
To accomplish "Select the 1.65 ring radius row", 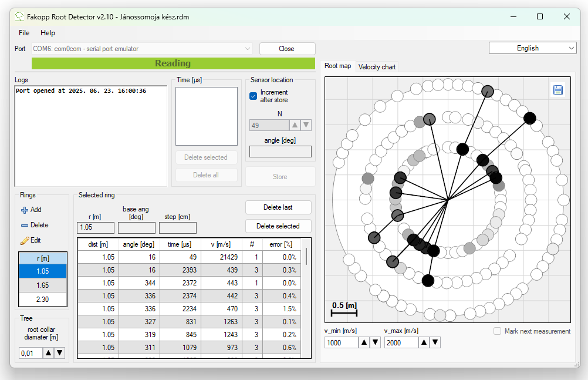I will click(x=43, y=284).
